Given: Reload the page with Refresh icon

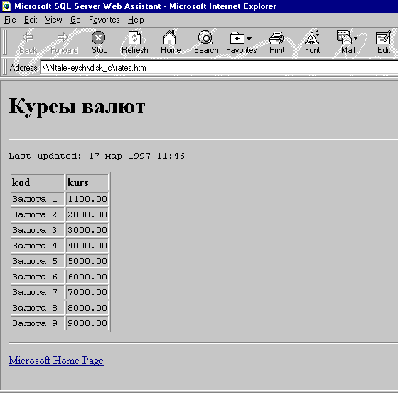Looking at the screenshot, I should [x=134, y=38].
